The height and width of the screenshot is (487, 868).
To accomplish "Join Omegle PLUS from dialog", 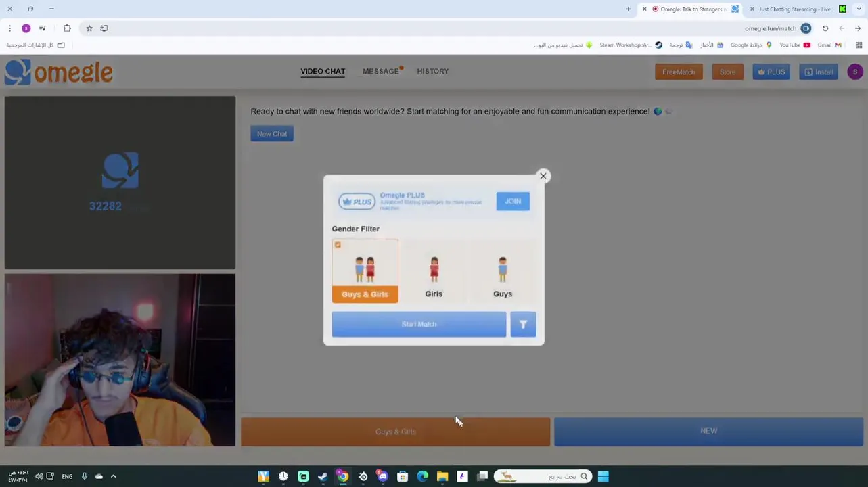I will [x=513, y=201].
